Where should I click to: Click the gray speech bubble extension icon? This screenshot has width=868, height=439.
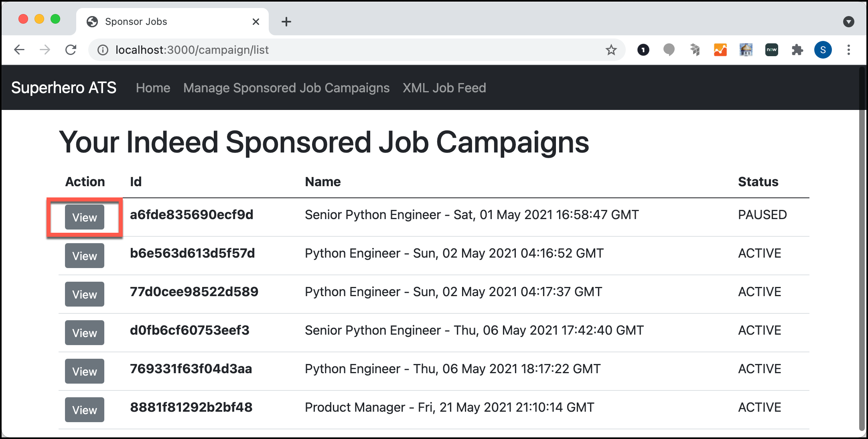(669, 50)
